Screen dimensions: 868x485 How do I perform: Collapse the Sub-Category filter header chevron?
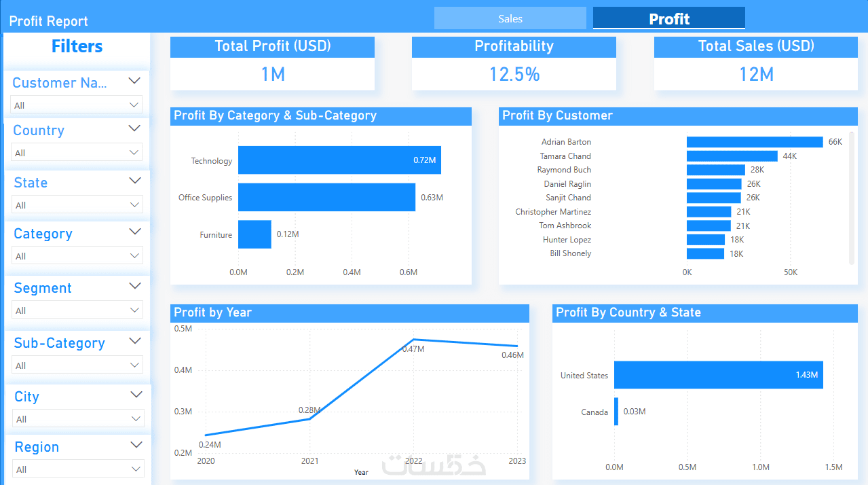pos(135,341)
